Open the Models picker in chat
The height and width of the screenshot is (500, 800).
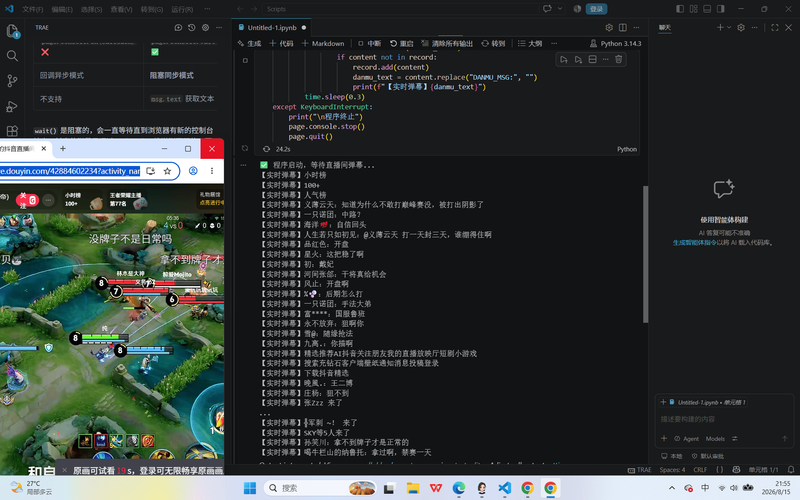coord(715,439)
